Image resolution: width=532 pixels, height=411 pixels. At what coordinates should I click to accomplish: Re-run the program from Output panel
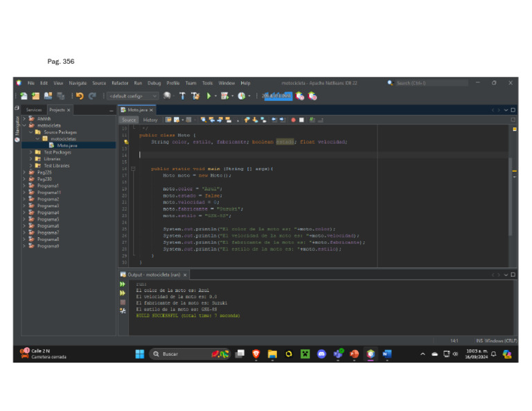pyautogui.click(x=123, y=284)
